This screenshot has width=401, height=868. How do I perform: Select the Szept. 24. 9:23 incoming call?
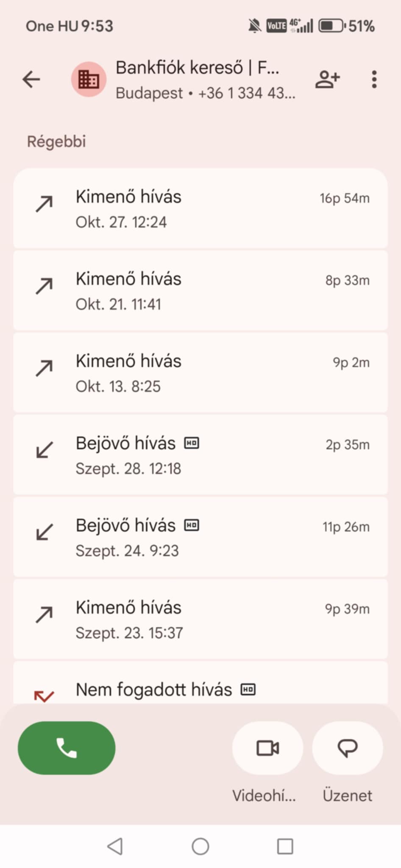coord(200,537)
